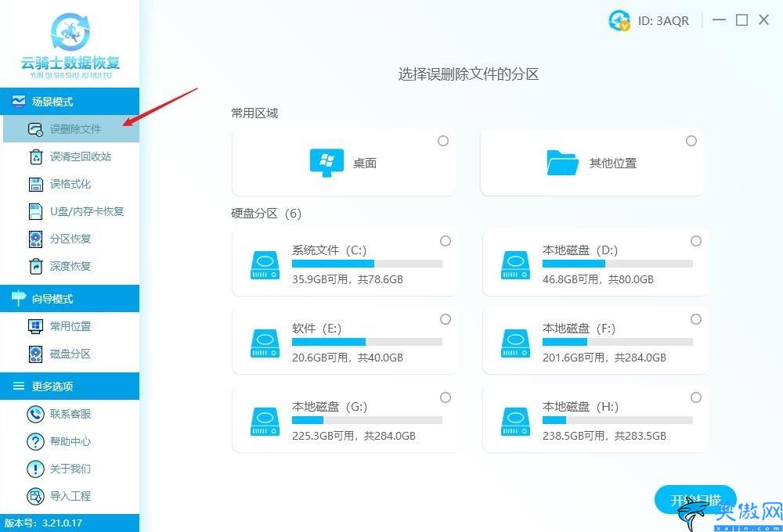The width and height of the screenshot is (783, 532).
Task: Maximize the application window
Action: click(x=742, y=20)
